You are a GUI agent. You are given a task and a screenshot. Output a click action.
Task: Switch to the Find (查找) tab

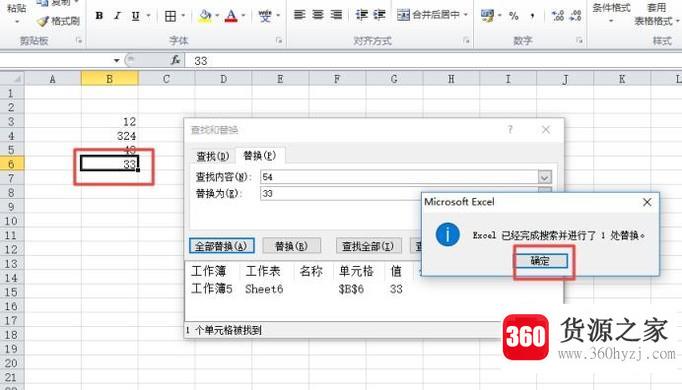(213, 156)
